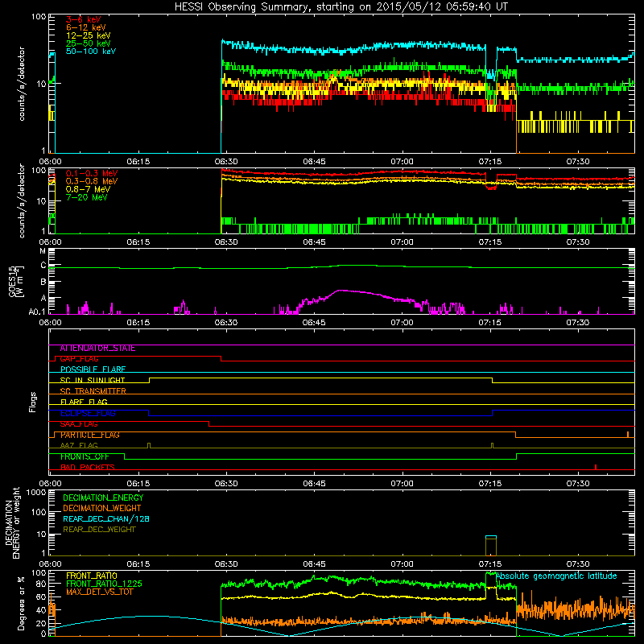Click the 06:30 tick on the top panel

(226, 162)
